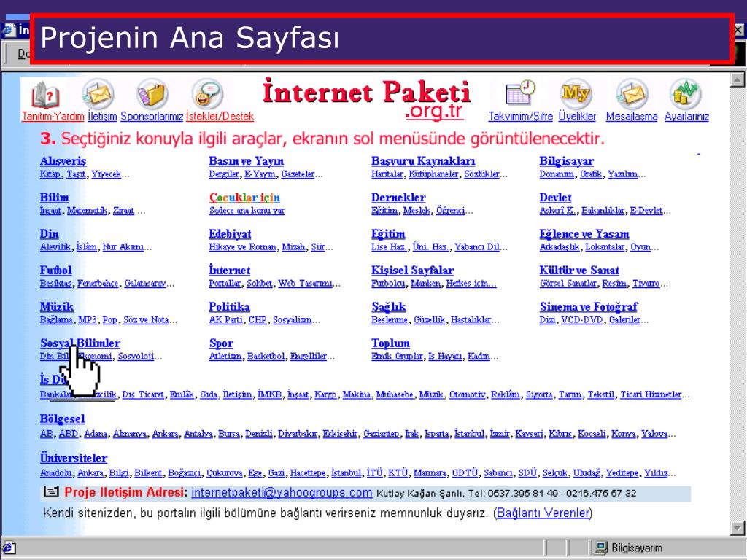Click the Fenerbahçe sublink under Futbol

98,284
